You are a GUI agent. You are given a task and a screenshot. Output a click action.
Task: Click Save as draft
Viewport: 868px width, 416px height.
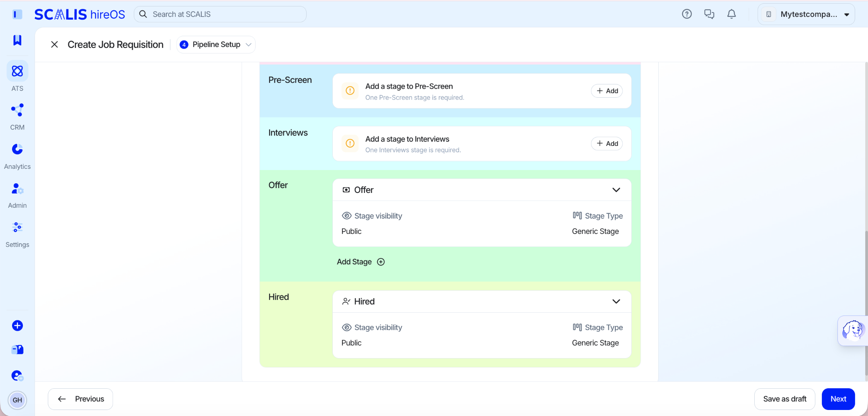[784, 399]
